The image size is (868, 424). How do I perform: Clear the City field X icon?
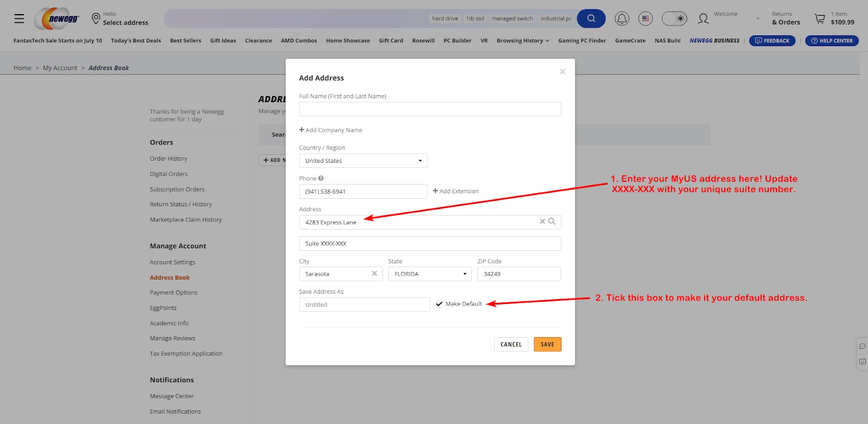pyautogui.click(x=374, y=274)
